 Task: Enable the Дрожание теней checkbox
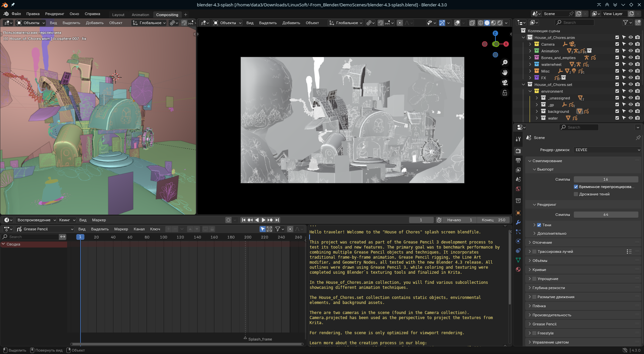576,194
